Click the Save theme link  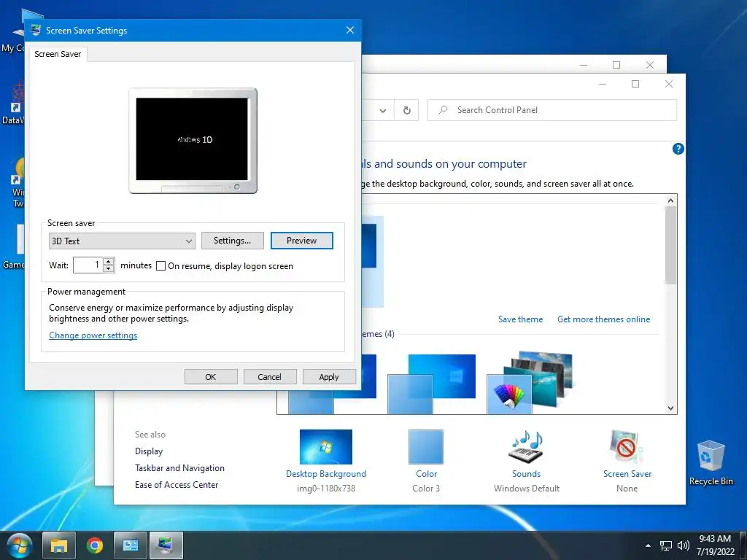pos(520,319)
